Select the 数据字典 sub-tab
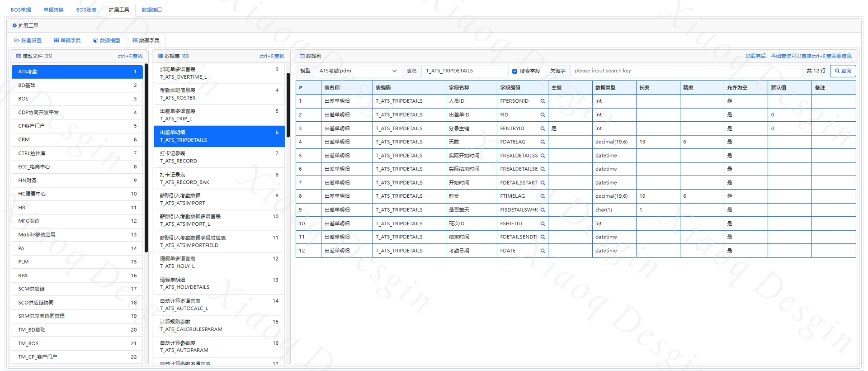The width and height of the screenshot is (868, 371). 146,40
